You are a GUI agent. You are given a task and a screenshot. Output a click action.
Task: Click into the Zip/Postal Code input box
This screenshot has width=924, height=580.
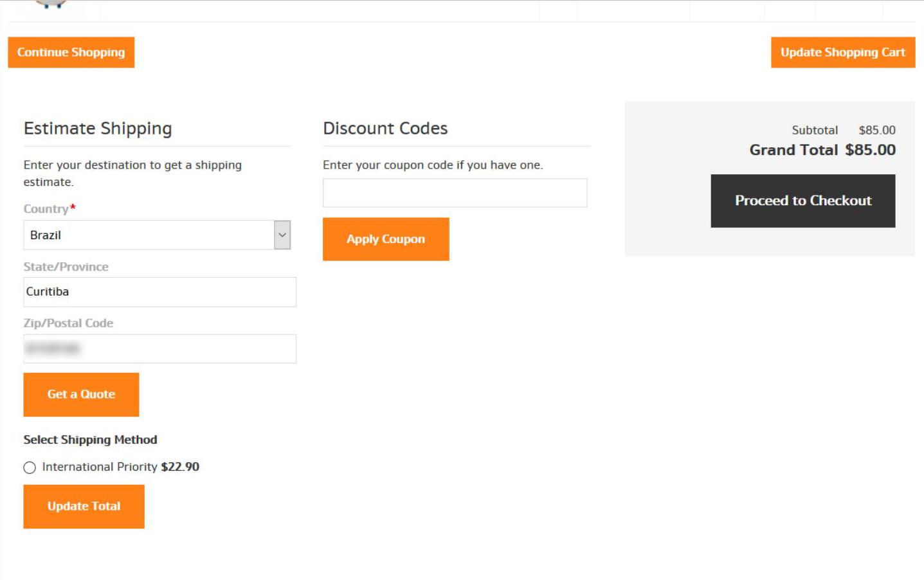tap(159, 349)
